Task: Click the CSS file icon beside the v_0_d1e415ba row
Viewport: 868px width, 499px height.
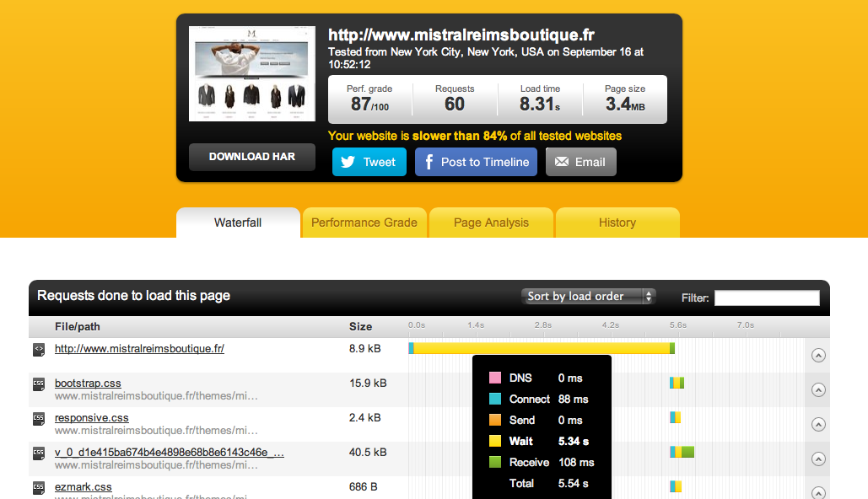Action: 39,453
